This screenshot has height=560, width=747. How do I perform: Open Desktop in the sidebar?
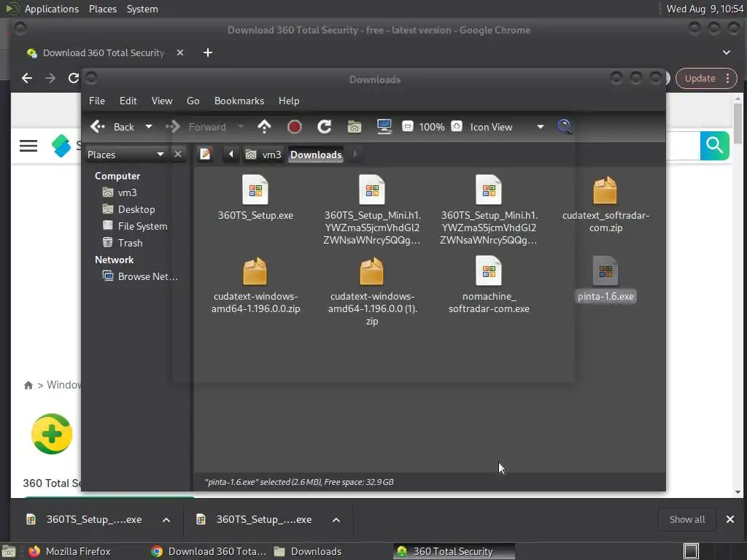128,209
